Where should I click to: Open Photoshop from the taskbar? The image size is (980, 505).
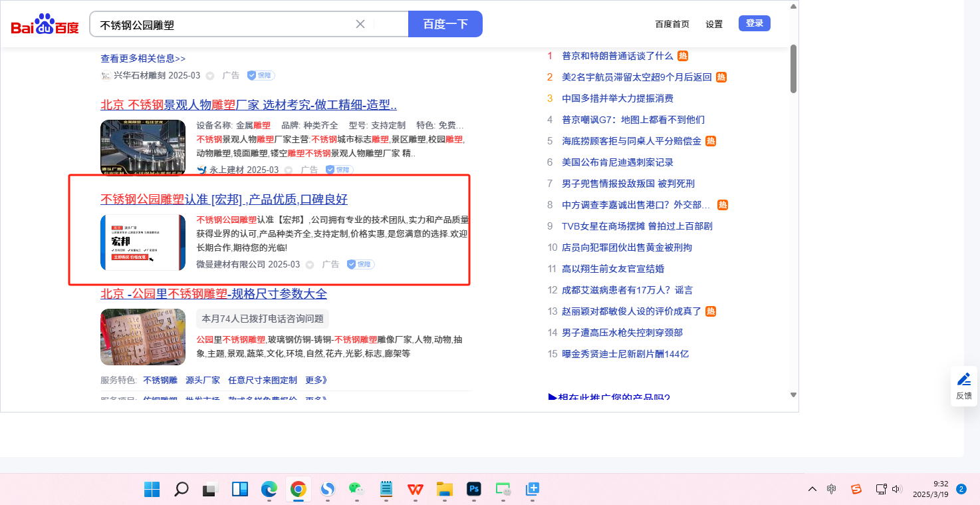point(474,490)
